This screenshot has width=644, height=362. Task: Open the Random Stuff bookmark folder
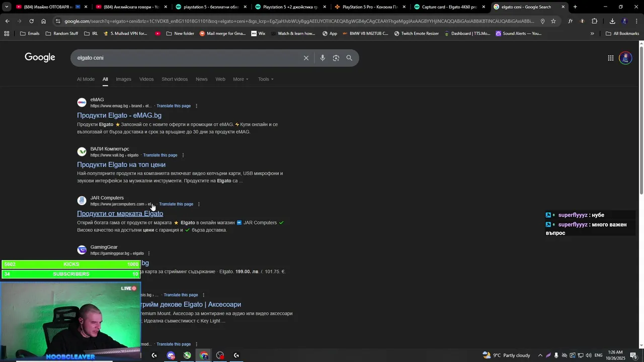[x=61, y=33]
